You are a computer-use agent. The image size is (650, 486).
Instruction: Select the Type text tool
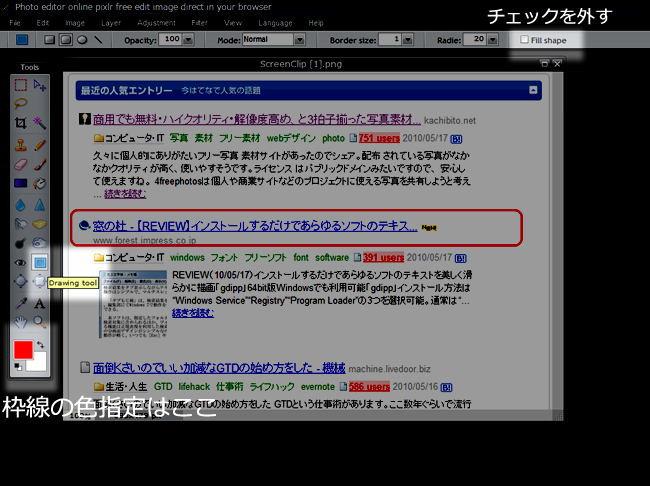[40, 304]
